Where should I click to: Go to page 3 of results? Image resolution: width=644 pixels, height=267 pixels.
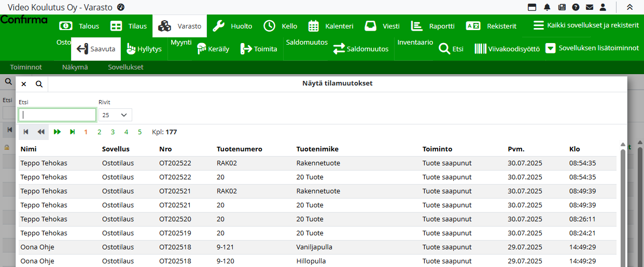coord(113,132)
